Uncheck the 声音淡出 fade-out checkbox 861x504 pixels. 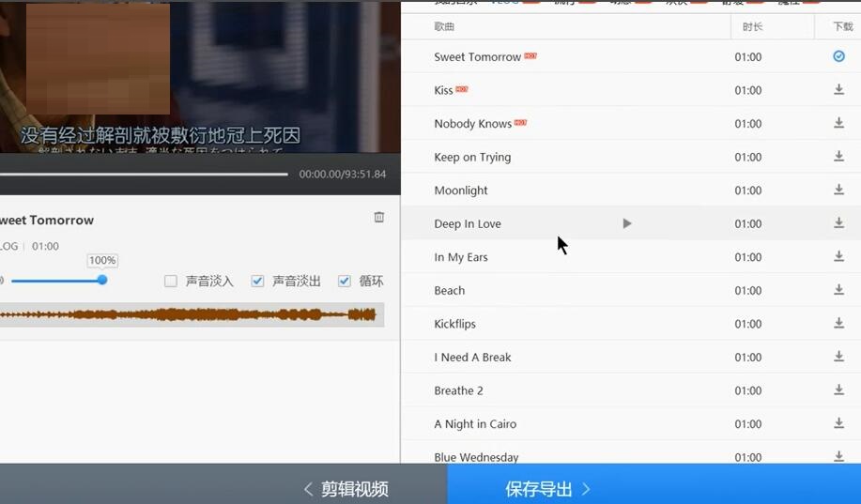257,281
